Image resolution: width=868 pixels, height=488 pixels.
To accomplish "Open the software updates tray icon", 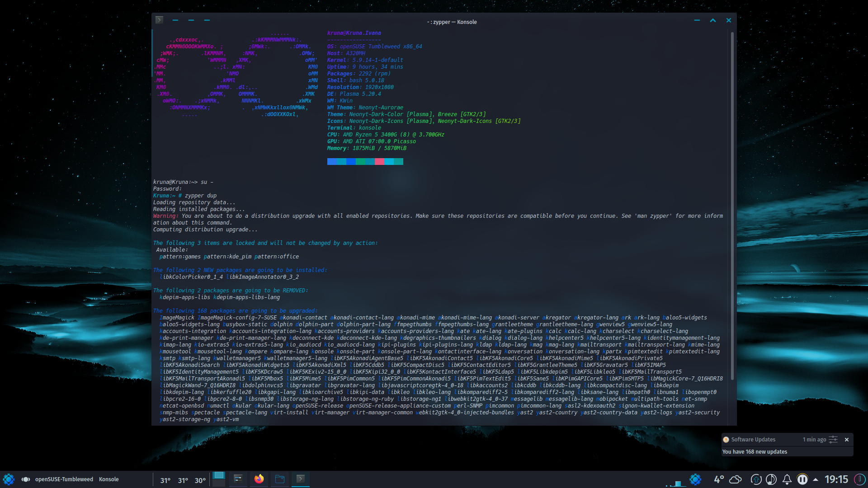I will click(756, 479).
